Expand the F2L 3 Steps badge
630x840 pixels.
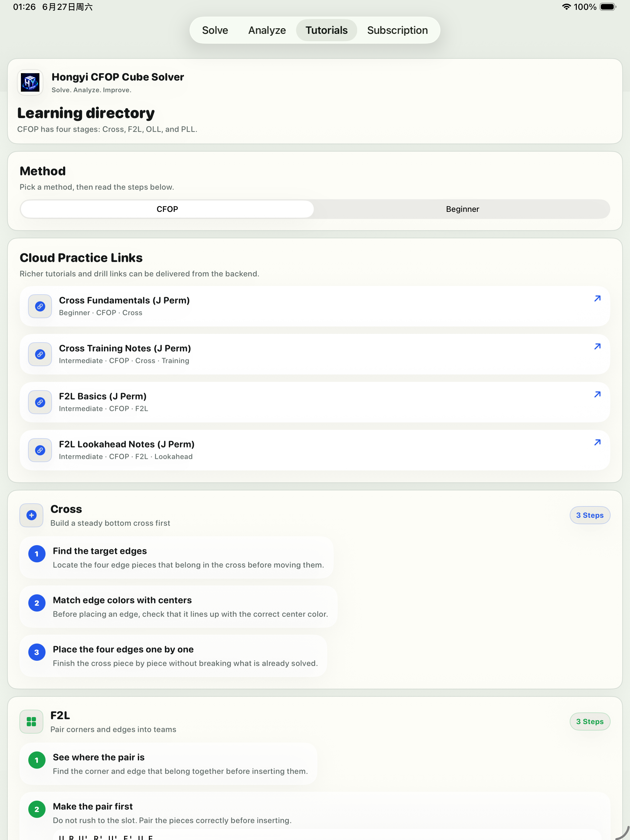point(590,722)
